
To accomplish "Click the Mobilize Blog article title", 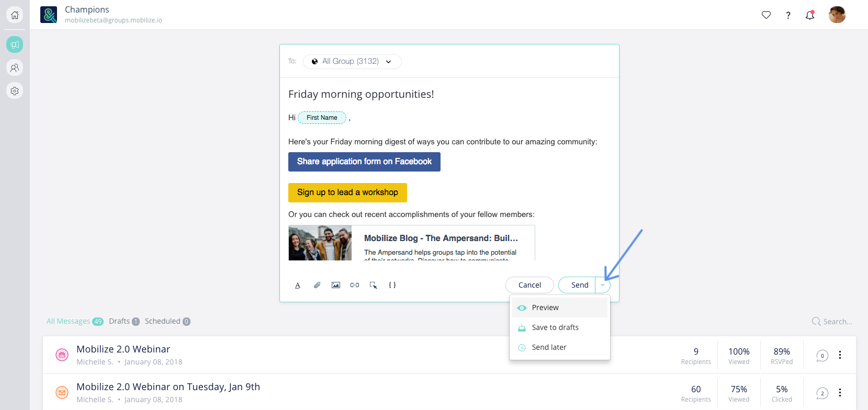I will tap(441, 238).
